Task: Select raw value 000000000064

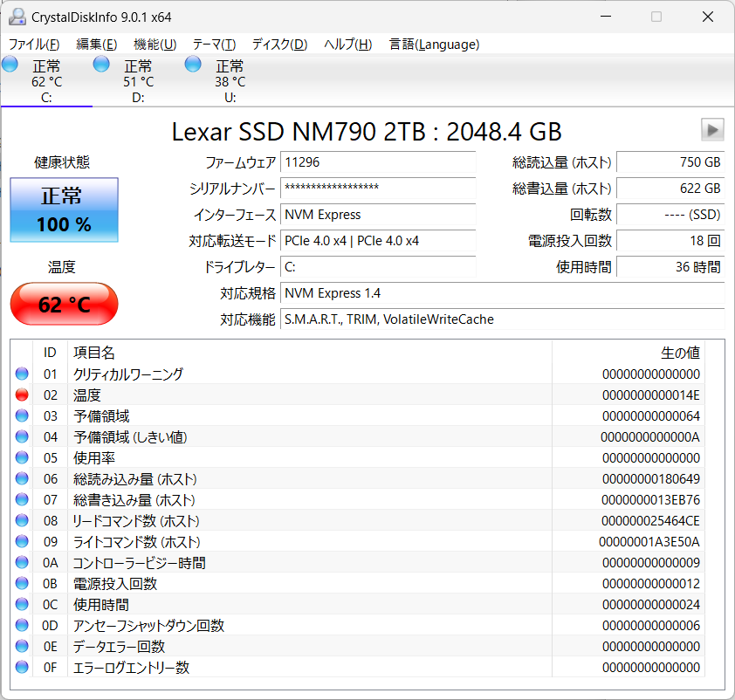Action: (651, 416)
